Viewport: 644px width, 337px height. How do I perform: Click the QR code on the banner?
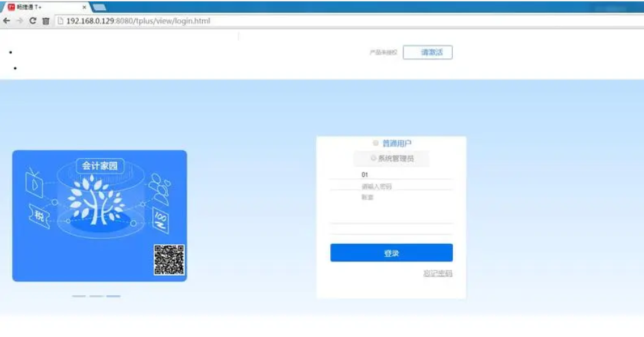169,260
